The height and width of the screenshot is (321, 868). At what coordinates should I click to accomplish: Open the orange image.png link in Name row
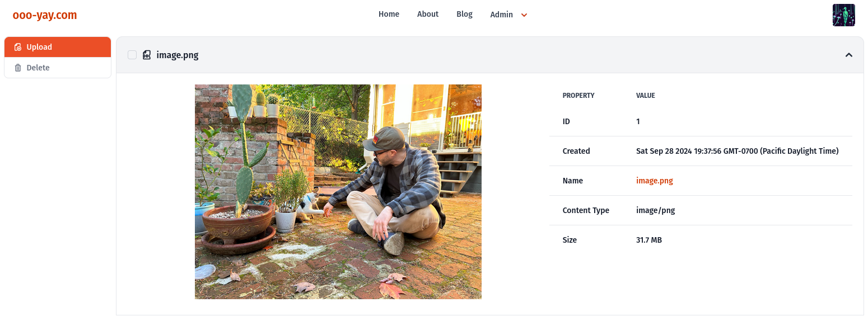pos(654,181)
